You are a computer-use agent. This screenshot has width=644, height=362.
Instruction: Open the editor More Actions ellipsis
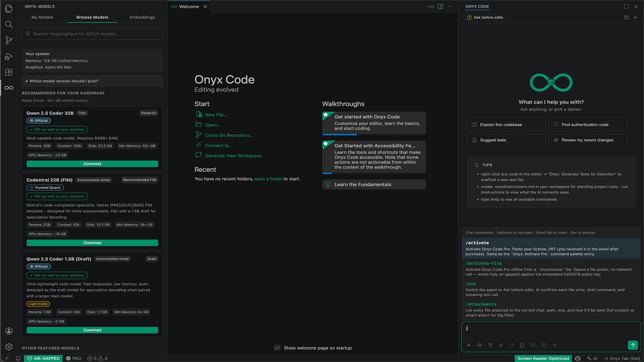(x=450, y=6)
